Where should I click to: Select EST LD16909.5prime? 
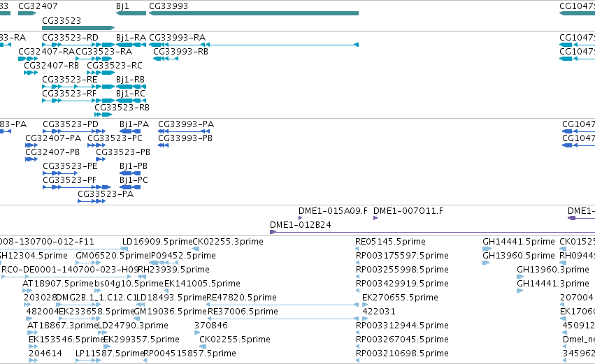tap(125, 249)
